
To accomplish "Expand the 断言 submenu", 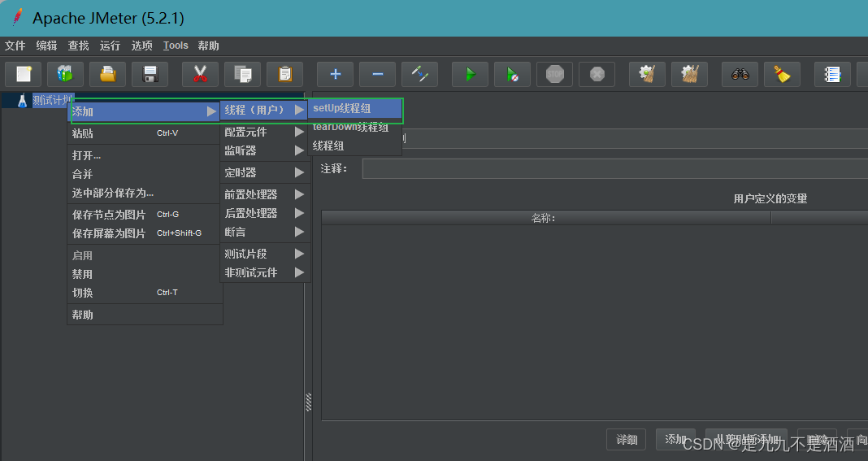I will coord(264,232).
